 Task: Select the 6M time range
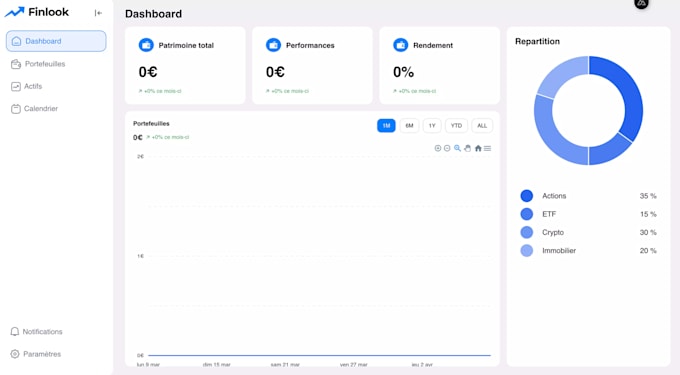(409, 126)
